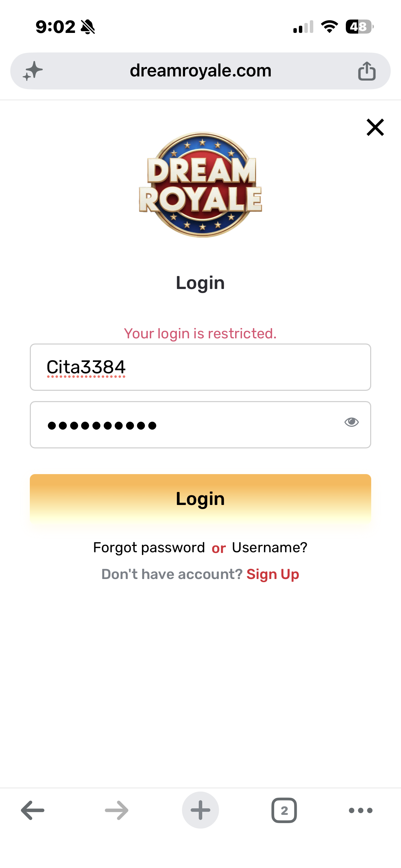Open the sparkle AI assistant icon
Screen dimensions: 401x868
[33, 71]
